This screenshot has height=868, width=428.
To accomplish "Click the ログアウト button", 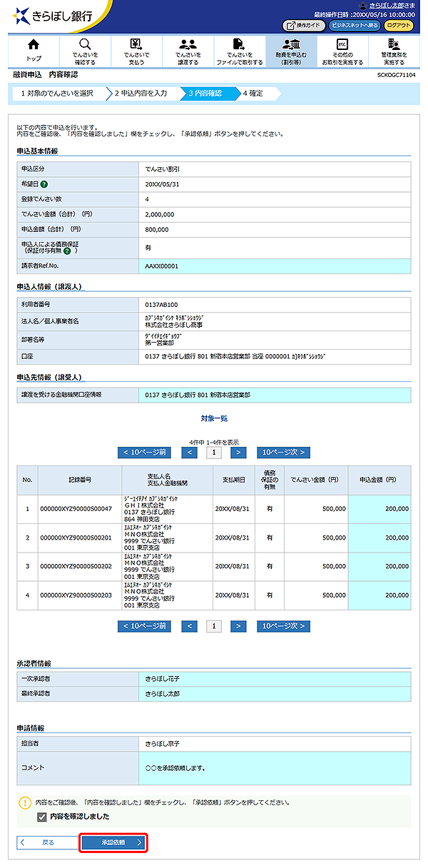I will point(399,25).
